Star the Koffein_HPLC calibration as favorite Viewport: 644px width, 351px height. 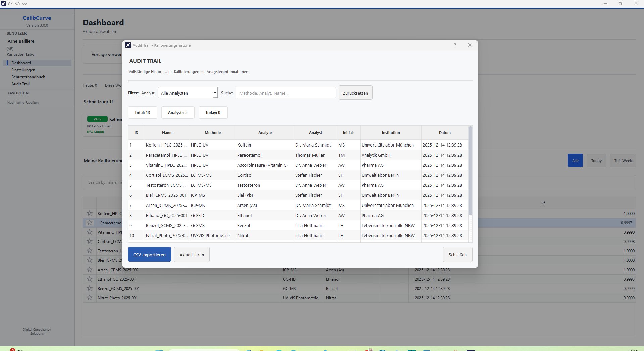tap(89, 213)
